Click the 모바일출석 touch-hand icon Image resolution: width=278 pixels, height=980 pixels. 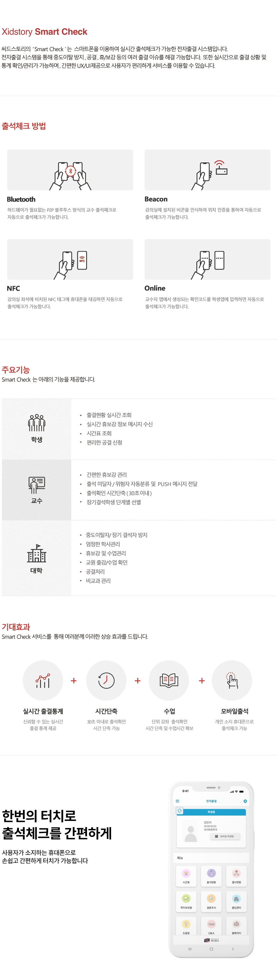click(232, 680)
